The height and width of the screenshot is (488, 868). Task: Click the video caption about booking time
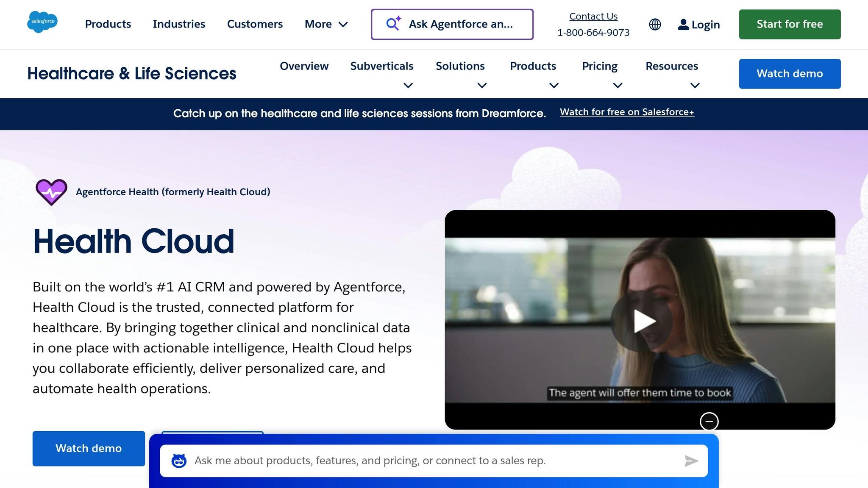(640, 393)
